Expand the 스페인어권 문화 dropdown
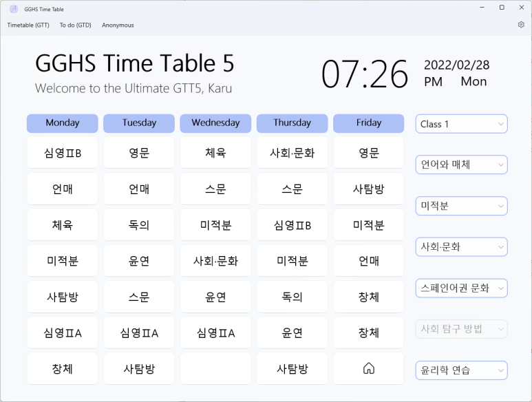 461,288
